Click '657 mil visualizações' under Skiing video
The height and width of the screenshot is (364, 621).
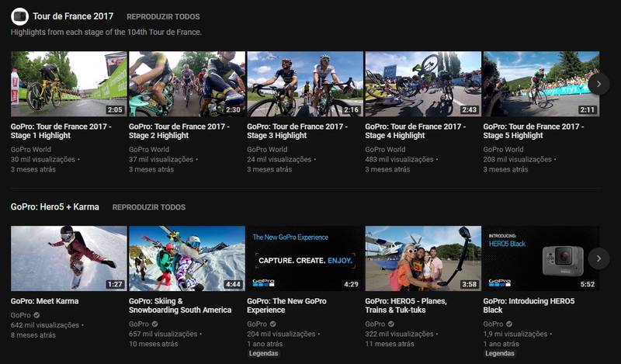point(163,334)
